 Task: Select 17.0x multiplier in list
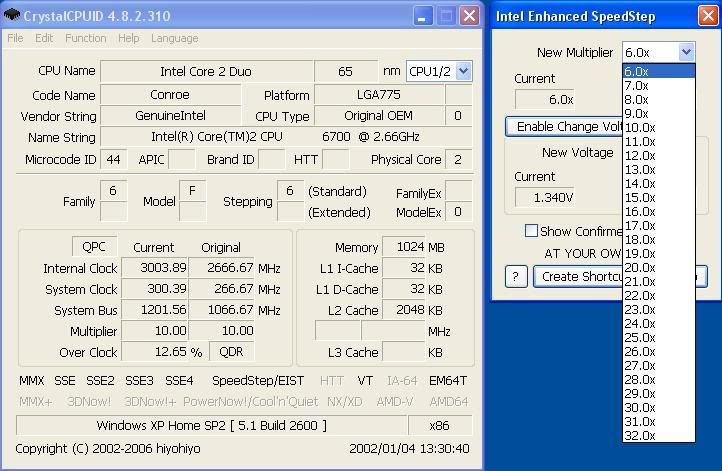(658, 226)
